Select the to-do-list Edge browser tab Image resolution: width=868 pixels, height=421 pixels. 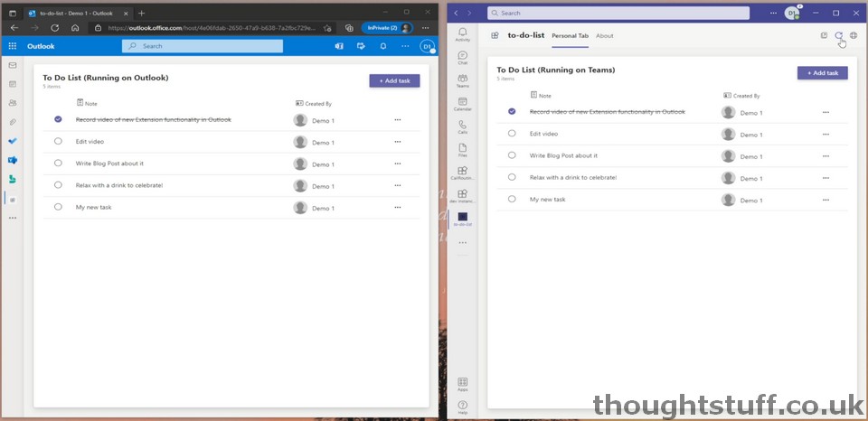77,13
